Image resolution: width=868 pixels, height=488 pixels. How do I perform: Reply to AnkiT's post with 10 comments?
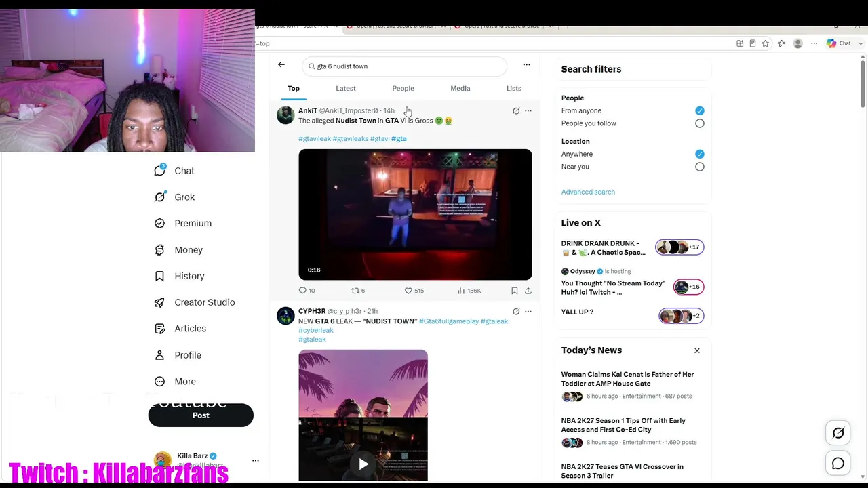click(x=307, y=291)
